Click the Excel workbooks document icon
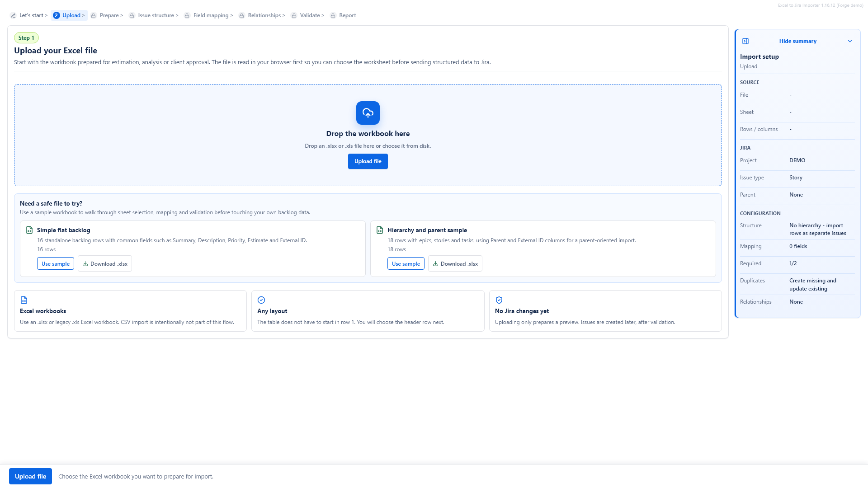 tap(24, 300)
